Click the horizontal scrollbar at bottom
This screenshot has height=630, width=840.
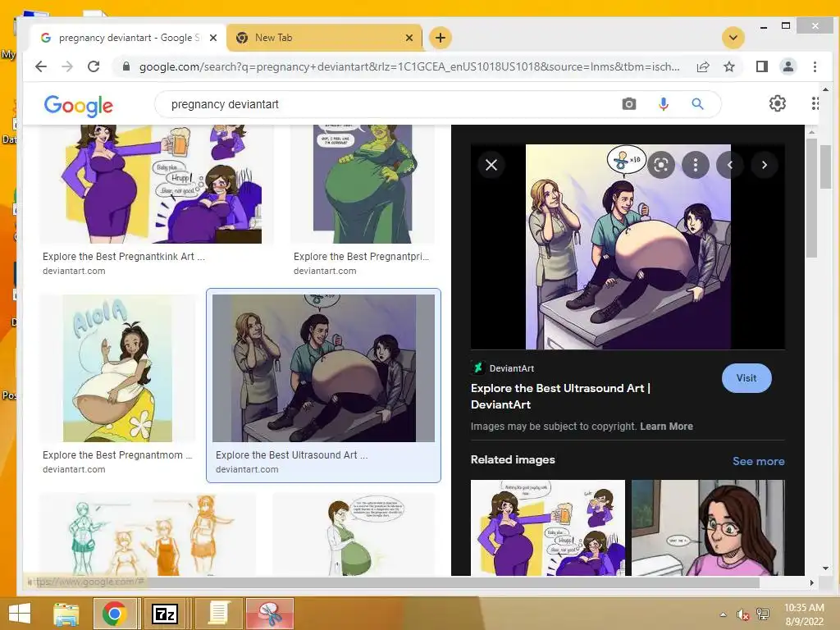(x=394, y=582)
